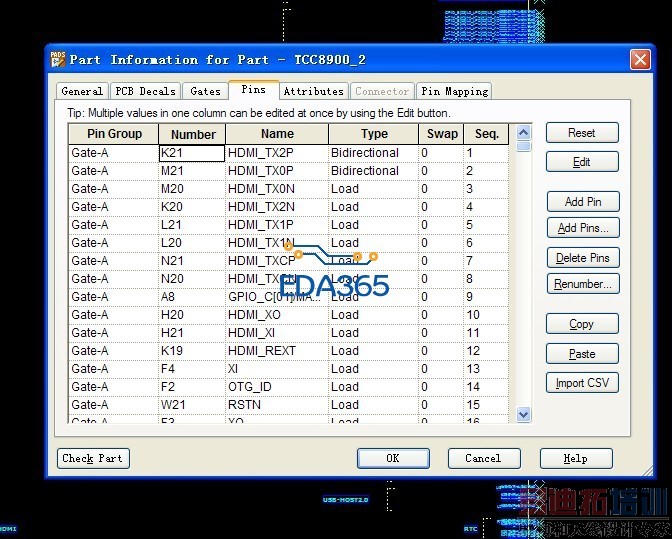
Task: Click the Cancel button
Action: (x=484, y=458)
